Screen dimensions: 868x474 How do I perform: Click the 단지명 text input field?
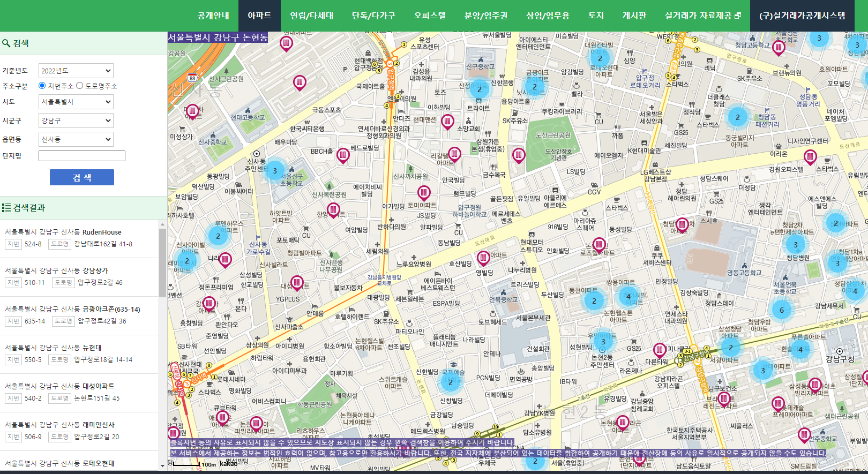[x=82, y=156]
